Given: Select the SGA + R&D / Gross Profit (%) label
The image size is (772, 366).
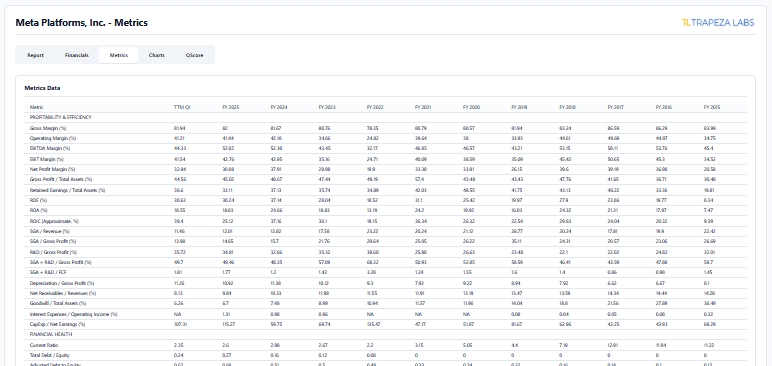Looking at the screenshot, I should (61, 263).
